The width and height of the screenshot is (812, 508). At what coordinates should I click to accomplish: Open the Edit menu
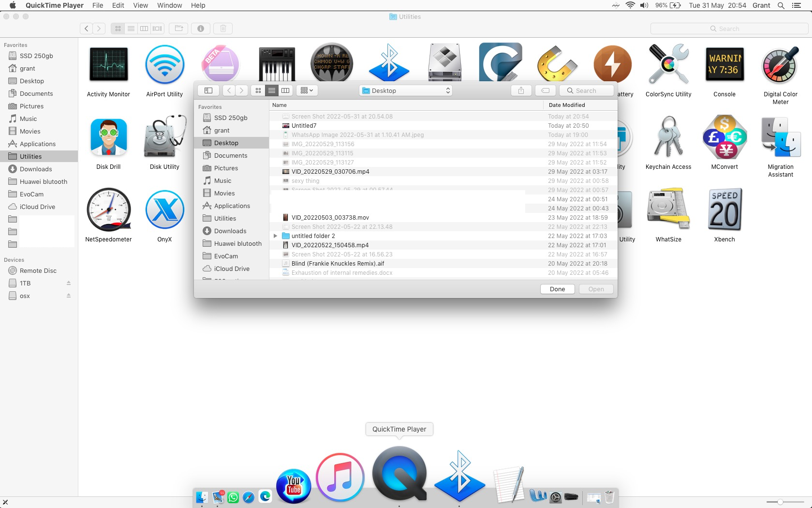pos(118,5)
